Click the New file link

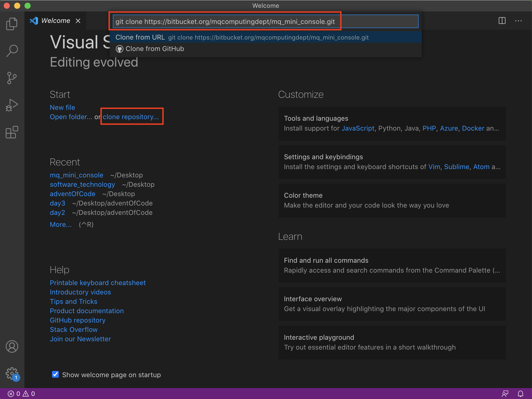[62, 107]
